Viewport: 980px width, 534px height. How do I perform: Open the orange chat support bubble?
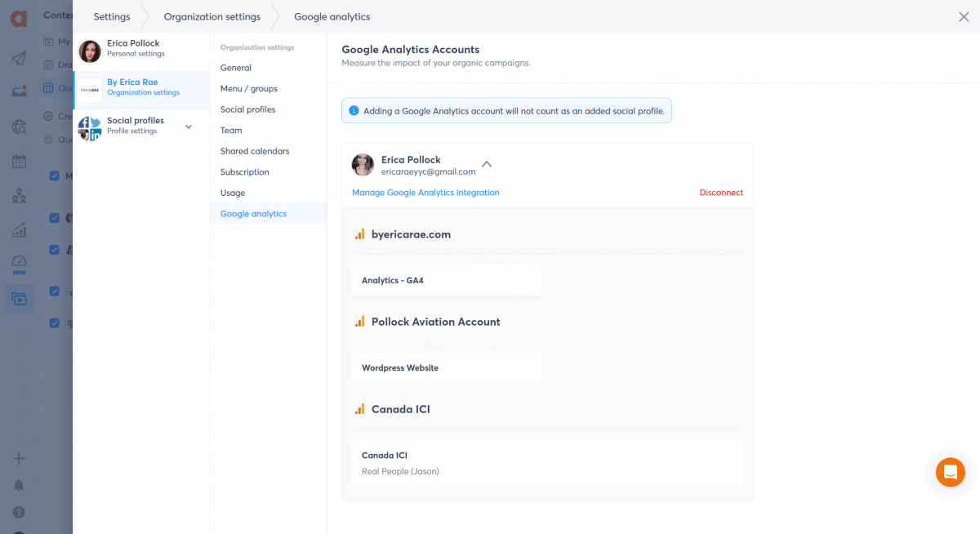click(950, 472)
